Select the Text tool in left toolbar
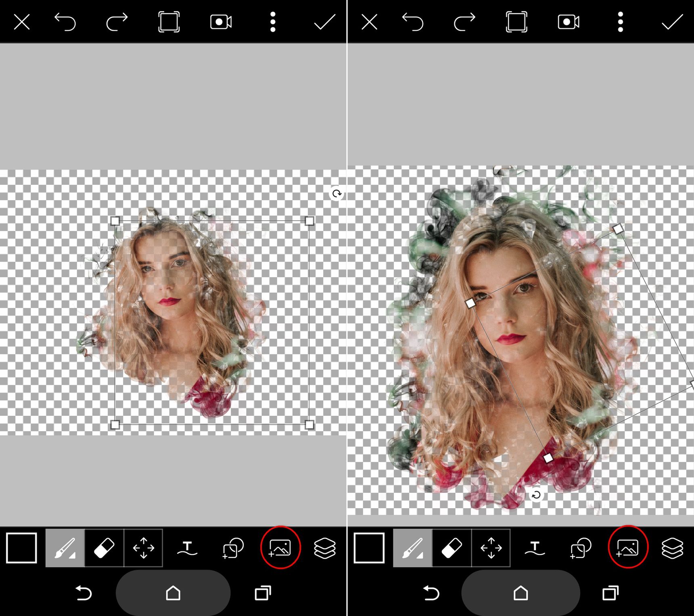 [x=187, y=549]
